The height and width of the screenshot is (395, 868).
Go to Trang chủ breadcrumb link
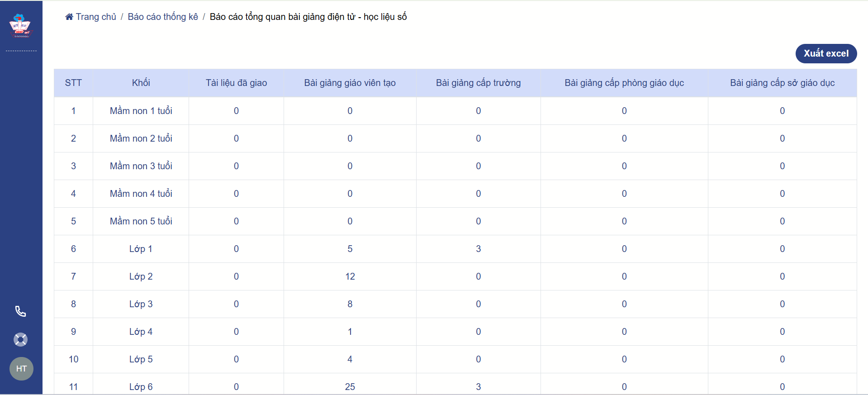click(96, 17)
